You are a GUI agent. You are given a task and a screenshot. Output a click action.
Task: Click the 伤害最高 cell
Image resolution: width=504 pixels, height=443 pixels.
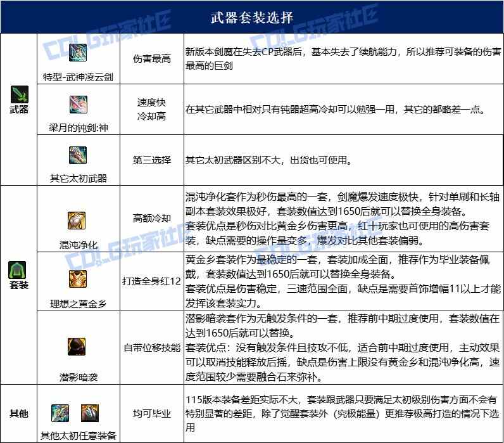click(x=152, y=58)
